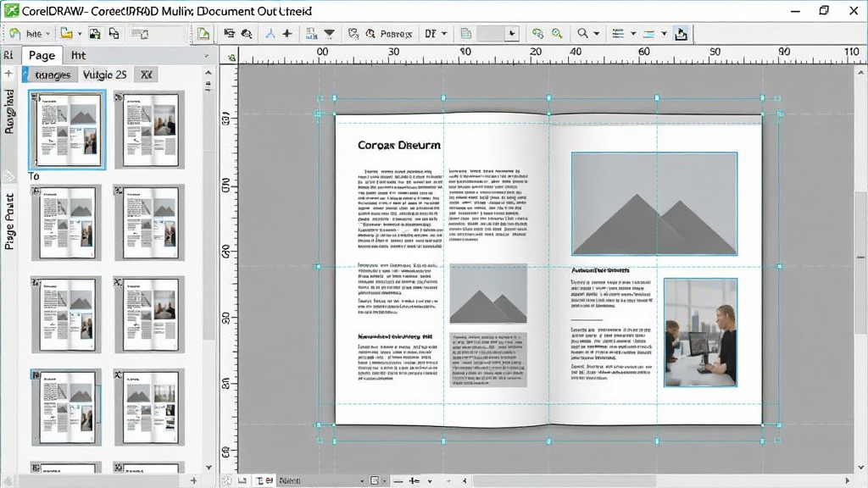Select the highlighted first page spread thumbnail

(67, 130)
